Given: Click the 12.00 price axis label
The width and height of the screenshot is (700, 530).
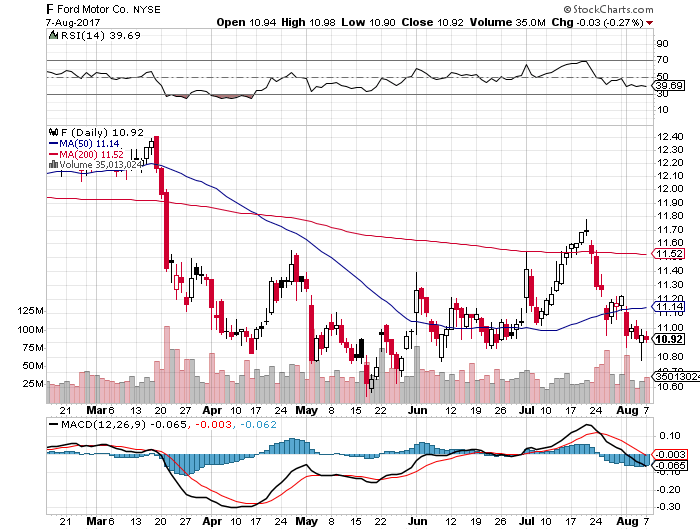Looking at the screenshot, I should tap(670, 189).
